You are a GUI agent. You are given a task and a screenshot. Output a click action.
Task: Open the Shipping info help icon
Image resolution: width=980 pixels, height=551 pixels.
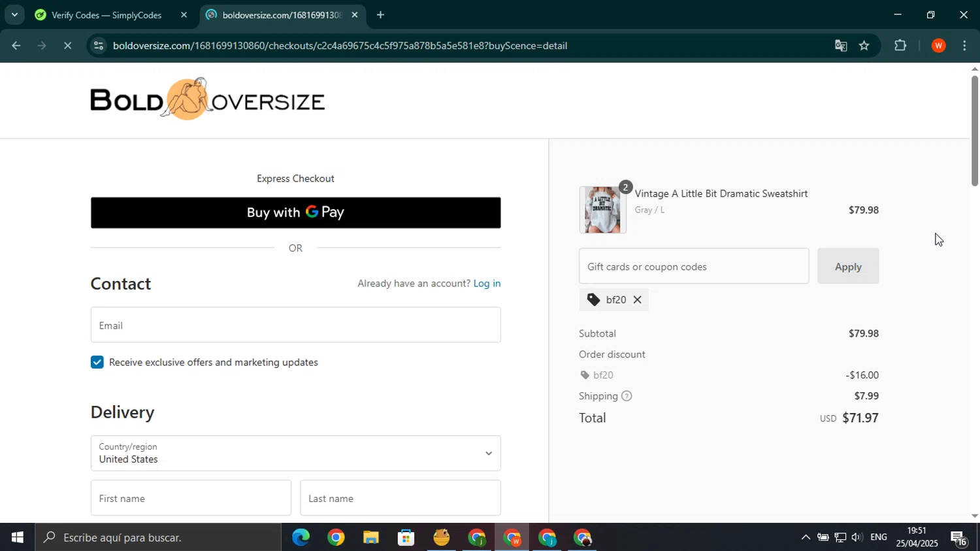tap(627, 396)
